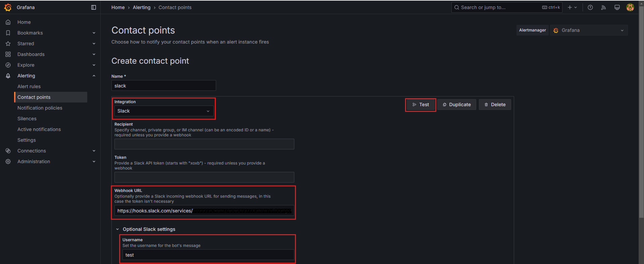Click Dashboards label in sidebar

pos(31,54)
